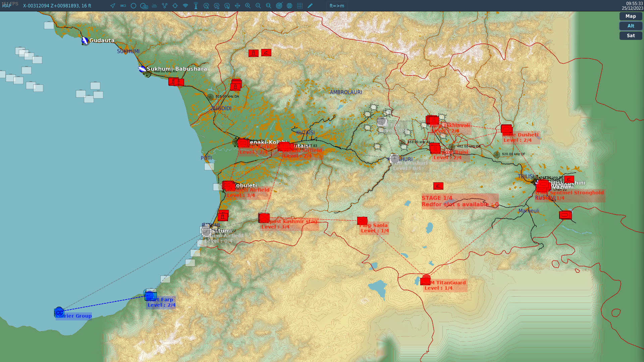Click the Map mode button
The height and width of the screenshot is (362, 644).
click(x=631, y=16)
